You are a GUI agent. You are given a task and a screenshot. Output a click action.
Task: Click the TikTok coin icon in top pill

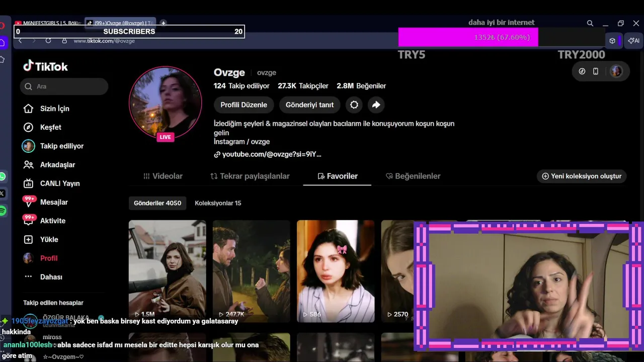coord(582,71)
